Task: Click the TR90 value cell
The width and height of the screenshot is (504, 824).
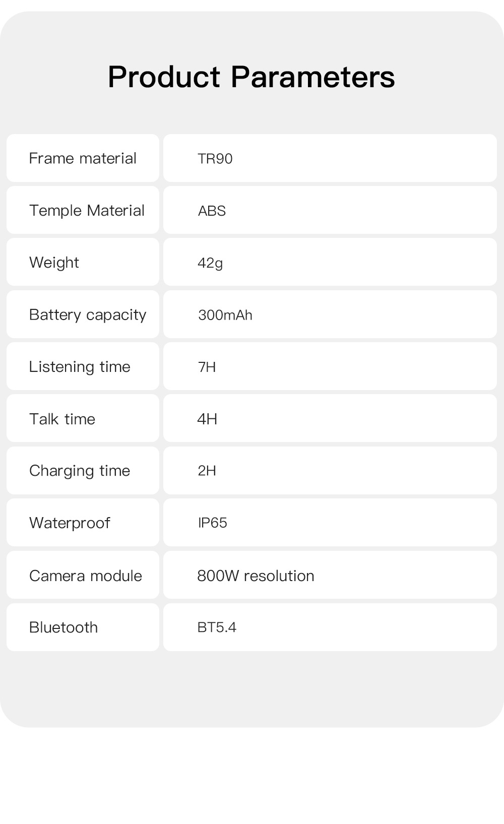Action: 330,158
